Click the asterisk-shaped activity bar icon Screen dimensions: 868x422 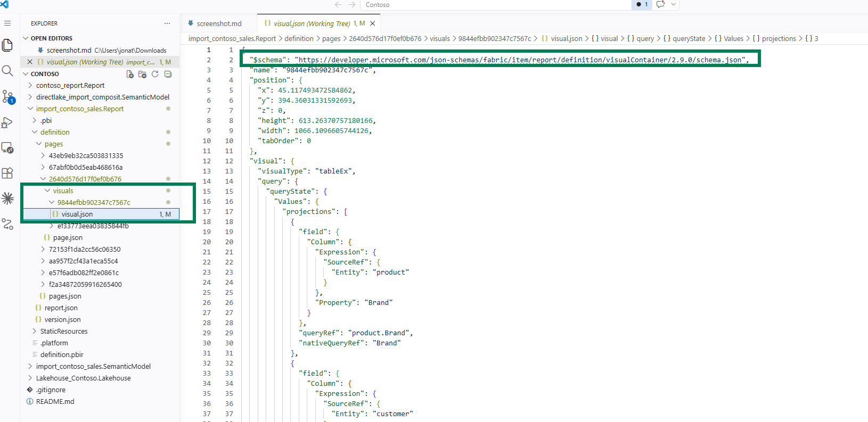coord(7,198)
